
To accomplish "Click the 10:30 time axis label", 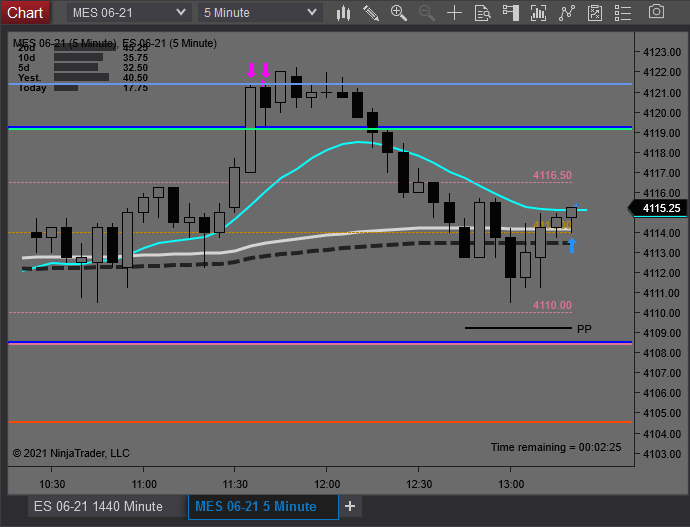I will (x=52, y=484).
